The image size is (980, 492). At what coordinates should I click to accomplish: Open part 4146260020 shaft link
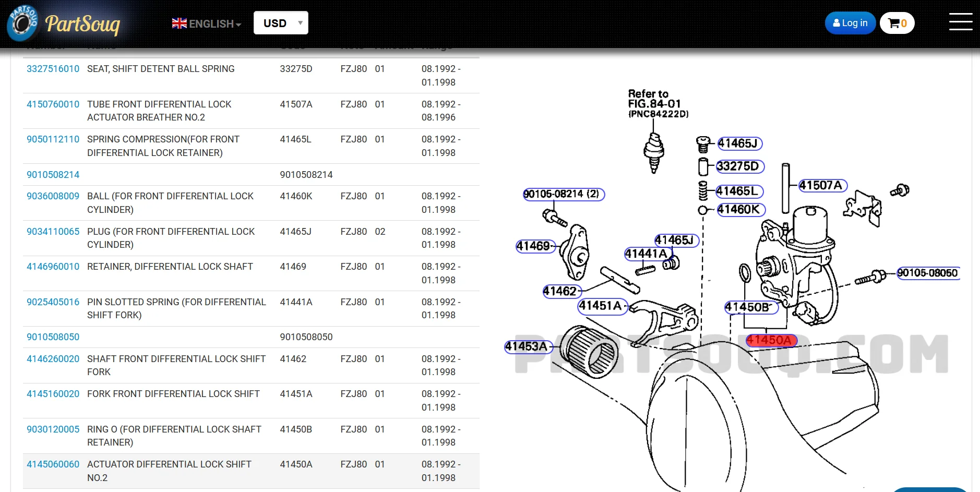click(x=53, y=359)
